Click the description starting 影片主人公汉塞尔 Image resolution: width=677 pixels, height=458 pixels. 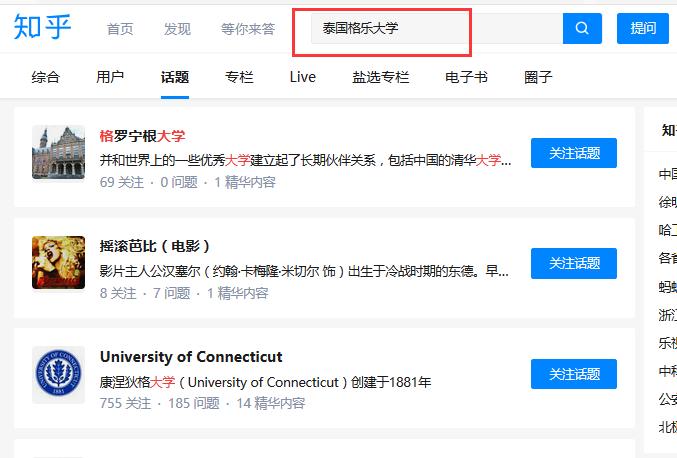pyautogui.click(x=304, y=271)
